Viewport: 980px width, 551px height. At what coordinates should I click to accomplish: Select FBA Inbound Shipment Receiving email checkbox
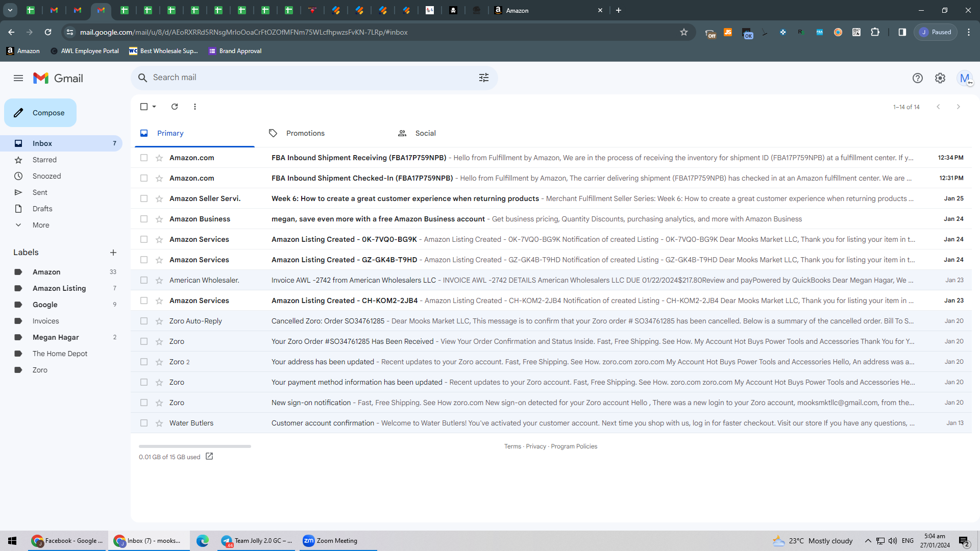point(144,158)
